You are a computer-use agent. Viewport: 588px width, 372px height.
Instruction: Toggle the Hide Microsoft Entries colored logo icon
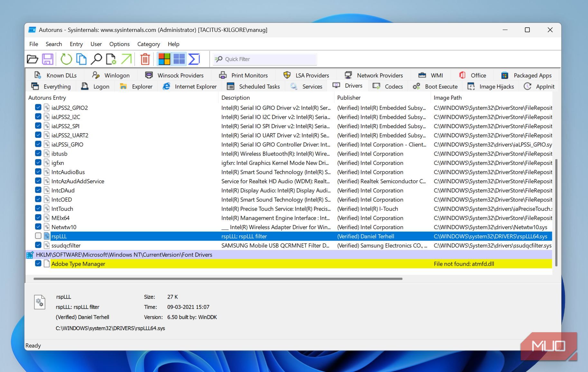[x=164, y=59]
